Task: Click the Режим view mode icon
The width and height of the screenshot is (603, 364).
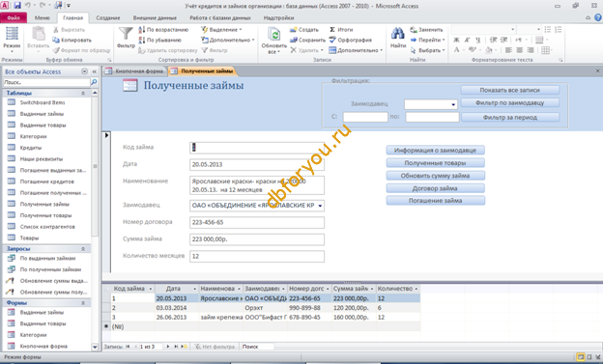Action: point(12,34)
